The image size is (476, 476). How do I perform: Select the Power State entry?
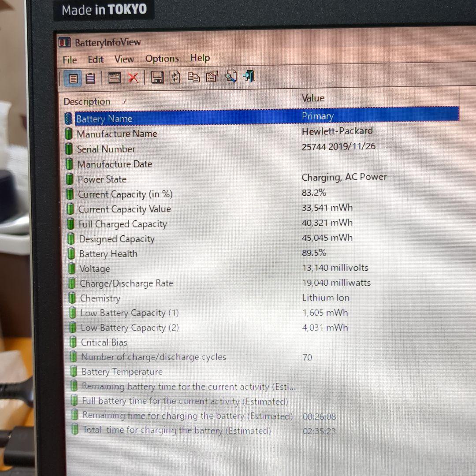(102, 179)
